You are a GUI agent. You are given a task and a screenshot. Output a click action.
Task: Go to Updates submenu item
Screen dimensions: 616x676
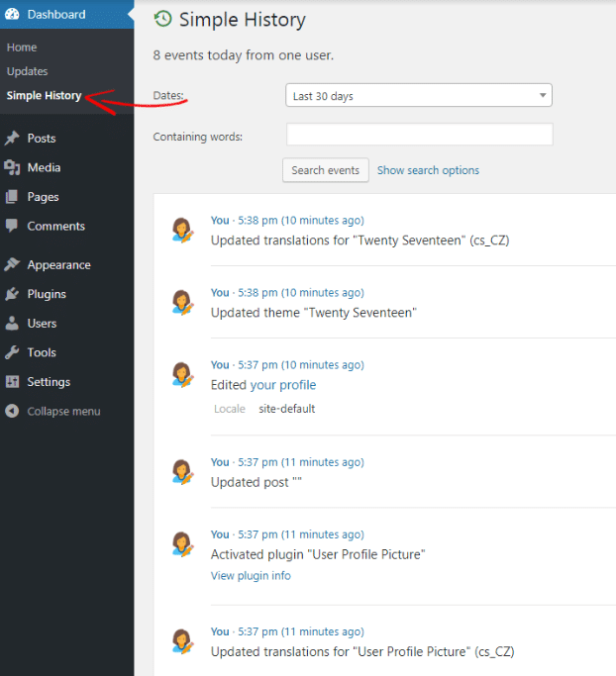pyautogui.click(x=27, y=71)
